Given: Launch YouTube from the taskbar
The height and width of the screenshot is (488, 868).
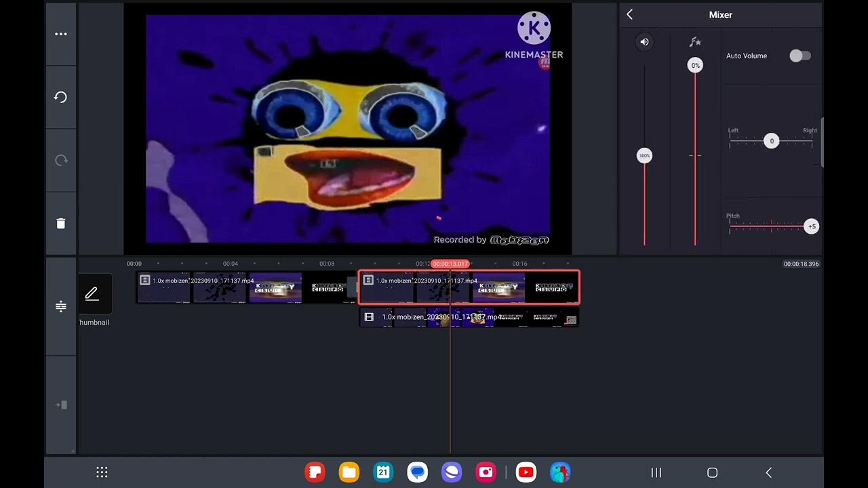Looking at the screenshot, I should tap(526, 472).
